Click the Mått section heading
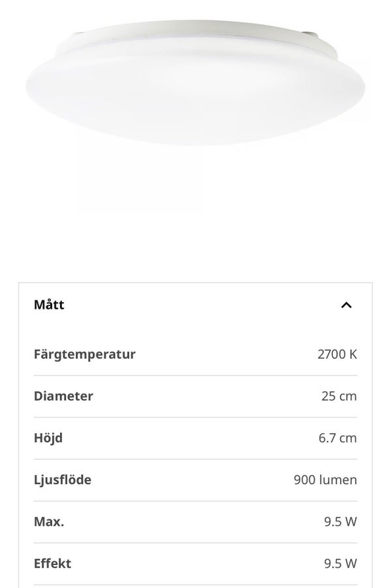 [49, 304]
